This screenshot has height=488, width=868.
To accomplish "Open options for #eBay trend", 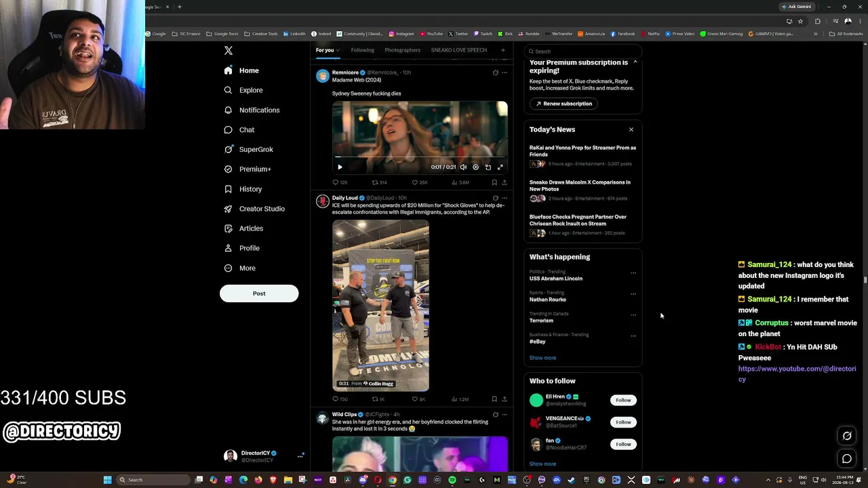I will click(x=633, y=336).
